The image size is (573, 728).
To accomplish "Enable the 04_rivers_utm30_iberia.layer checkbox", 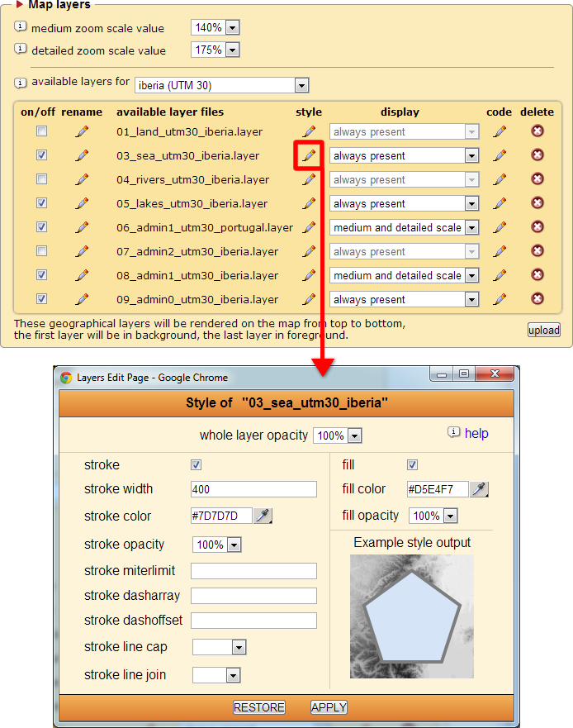I will pos(42,179).
